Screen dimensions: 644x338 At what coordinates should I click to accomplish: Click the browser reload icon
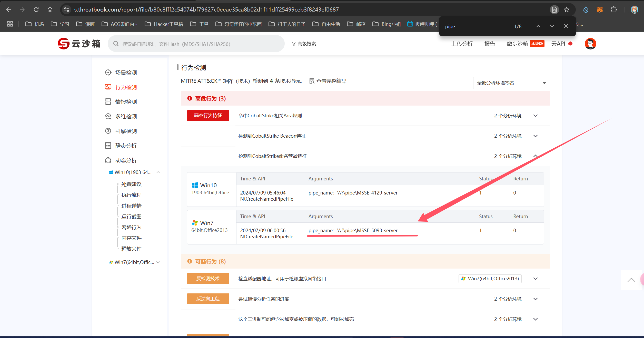pyautogui.click(x=36, y=10)
